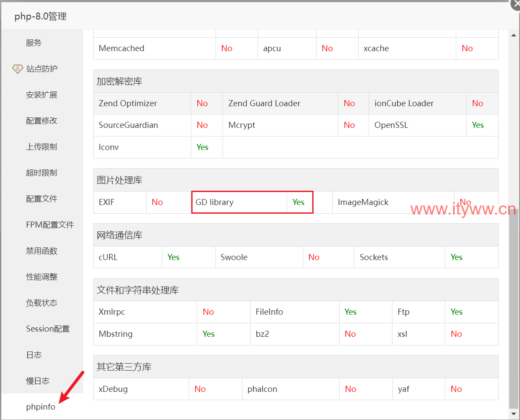The image size is (520, 420).
Task: Select 上传限制 in the sidebar
Action: 42,147
